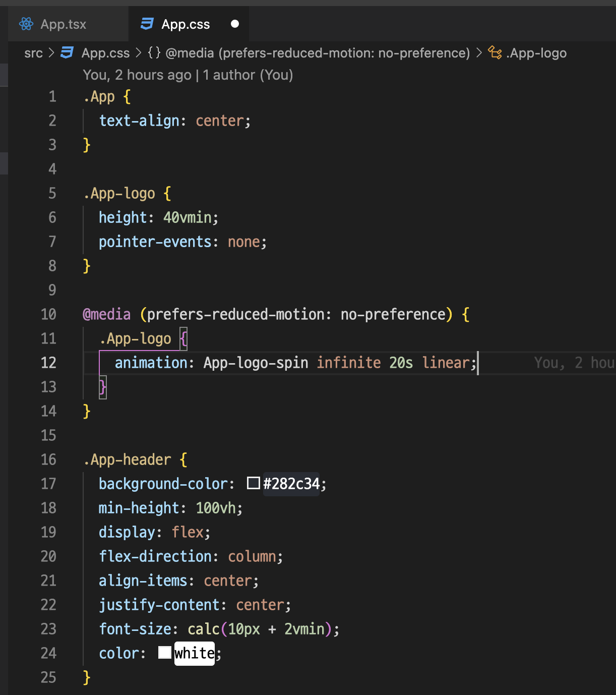
Task: Click the React icon on App.tsx tab
Action: (26, 24)
